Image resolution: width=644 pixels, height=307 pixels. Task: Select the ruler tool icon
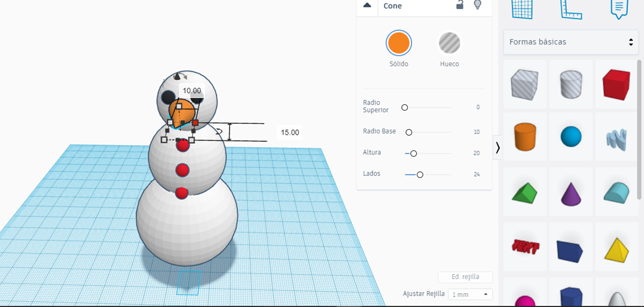coord(571,8)
